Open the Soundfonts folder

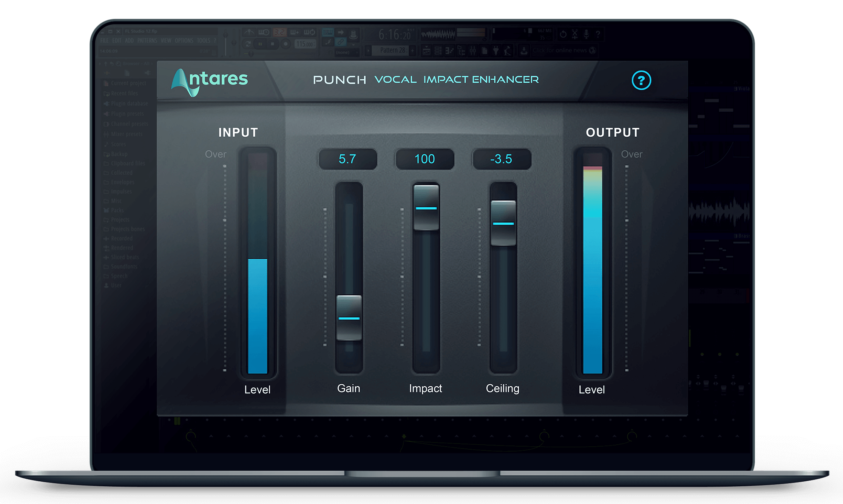[120, 267]
